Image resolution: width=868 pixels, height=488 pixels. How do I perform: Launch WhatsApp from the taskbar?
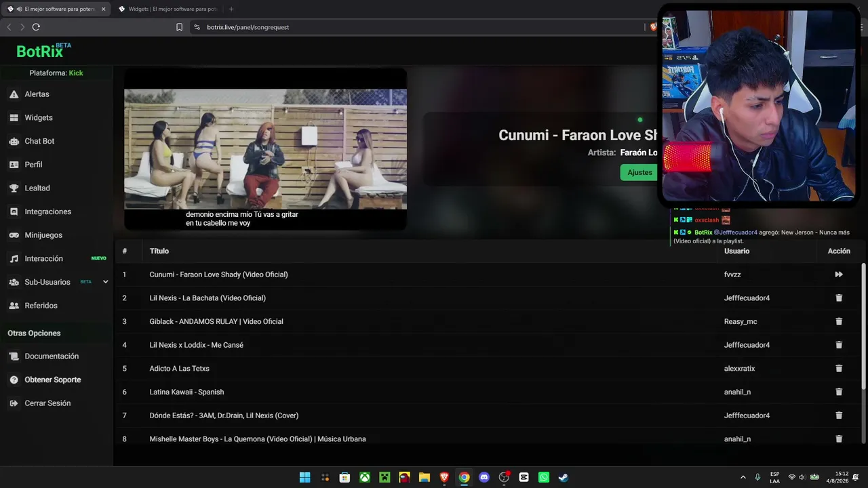(x=544, y=477)
